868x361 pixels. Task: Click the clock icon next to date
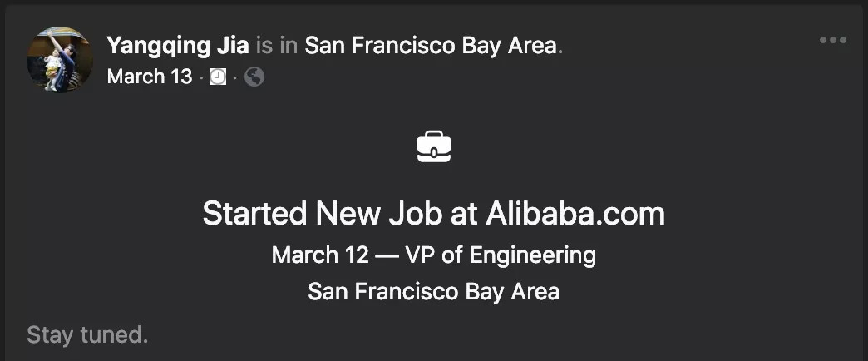tap(218, 77)
